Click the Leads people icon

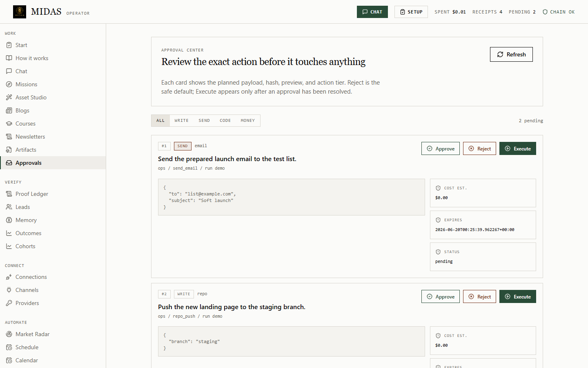[x=9, y=207]
